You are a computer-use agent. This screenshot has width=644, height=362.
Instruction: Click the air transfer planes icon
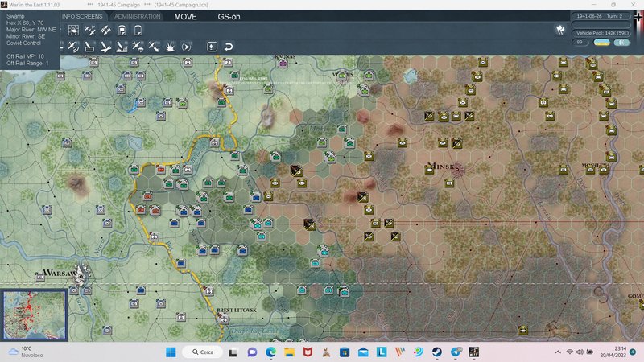click(105, 31)
